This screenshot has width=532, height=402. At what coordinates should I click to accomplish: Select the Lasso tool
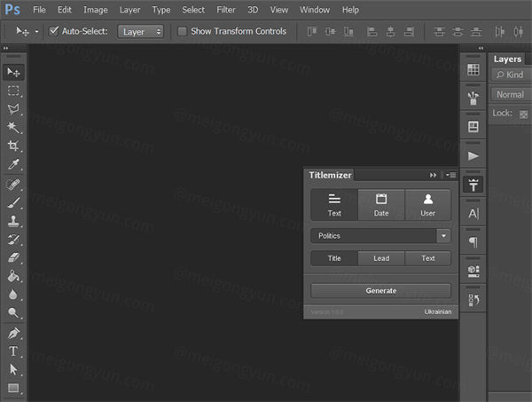(x=13, y=109)
